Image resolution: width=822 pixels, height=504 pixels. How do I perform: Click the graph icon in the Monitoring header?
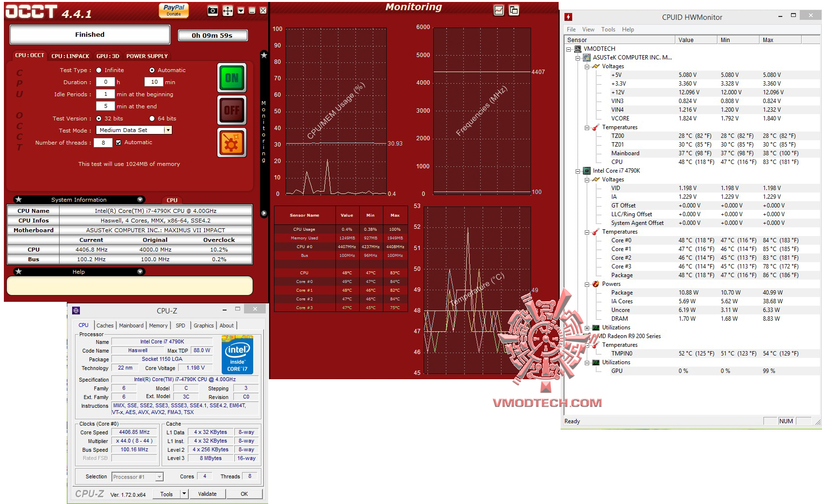[499, 10]
